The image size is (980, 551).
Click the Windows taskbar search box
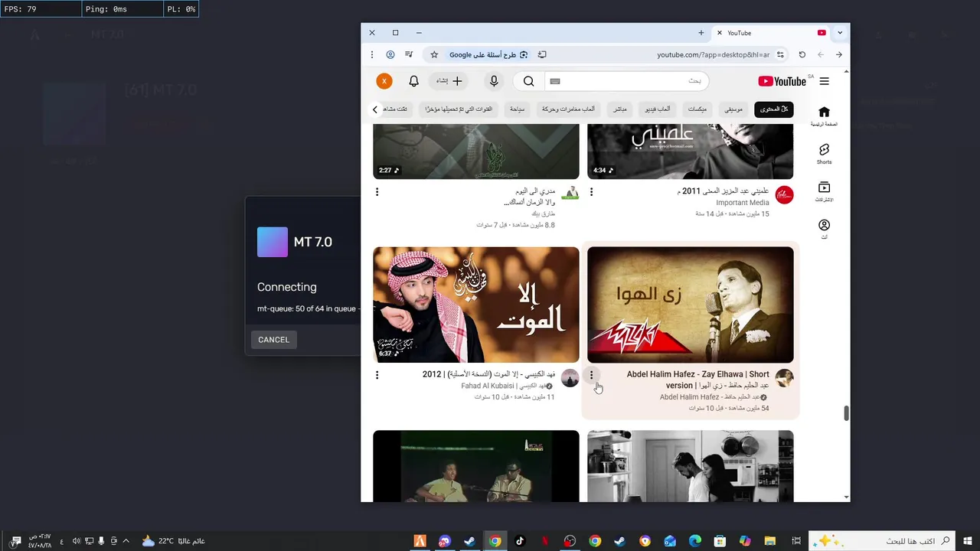click(x=880, y=541)
